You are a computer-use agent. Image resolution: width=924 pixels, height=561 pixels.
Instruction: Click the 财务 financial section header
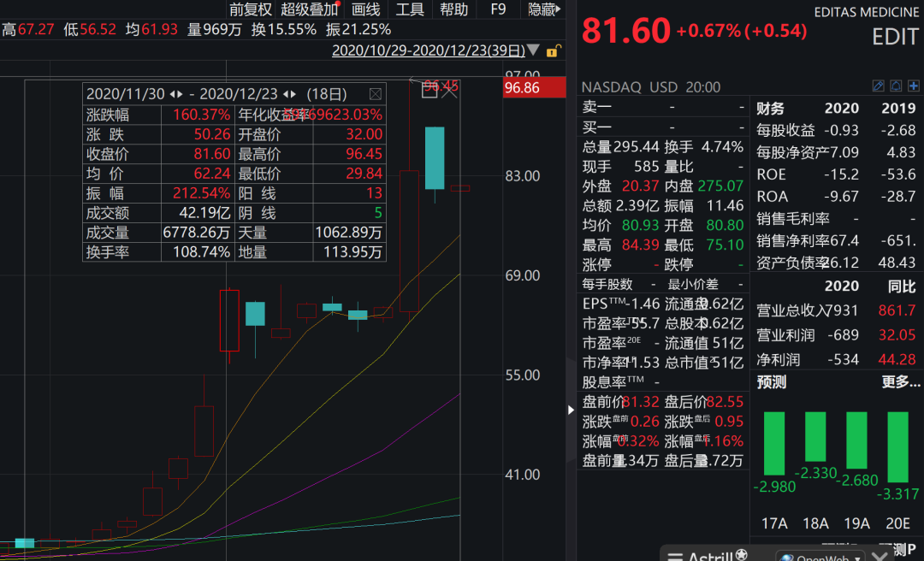[x=771, y=109]
